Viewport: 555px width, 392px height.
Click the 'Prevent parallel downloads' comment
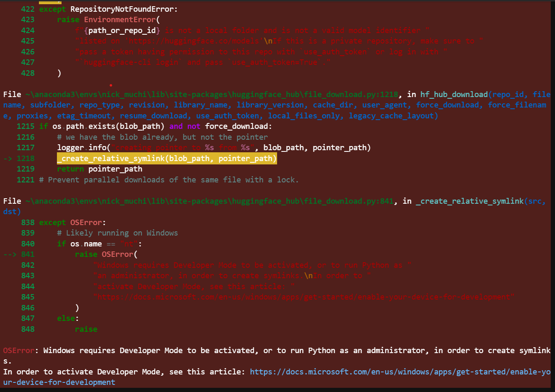coord(169,180)
